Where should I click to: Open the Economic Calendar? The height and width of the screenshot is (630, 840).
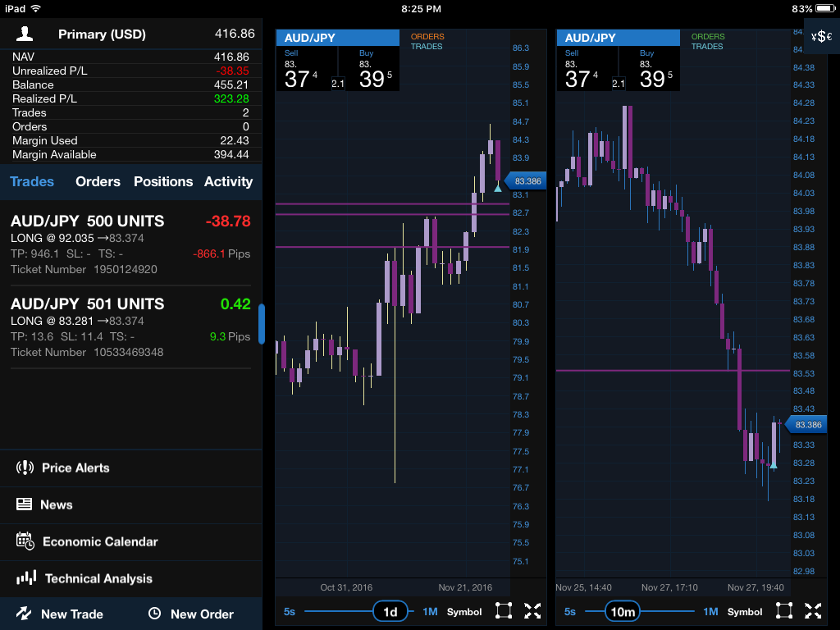[x=100, y=541]
